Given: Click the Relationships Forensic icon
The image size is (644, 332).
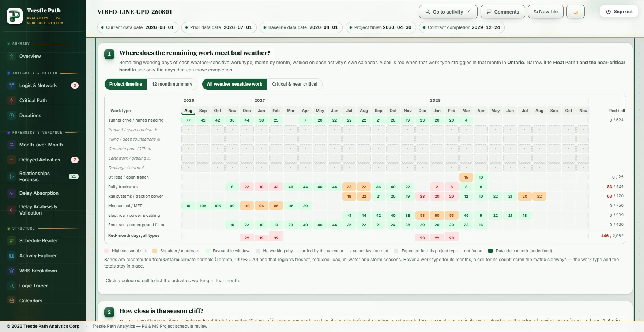Looking at the screenshot, I should (x=12, y=176).
